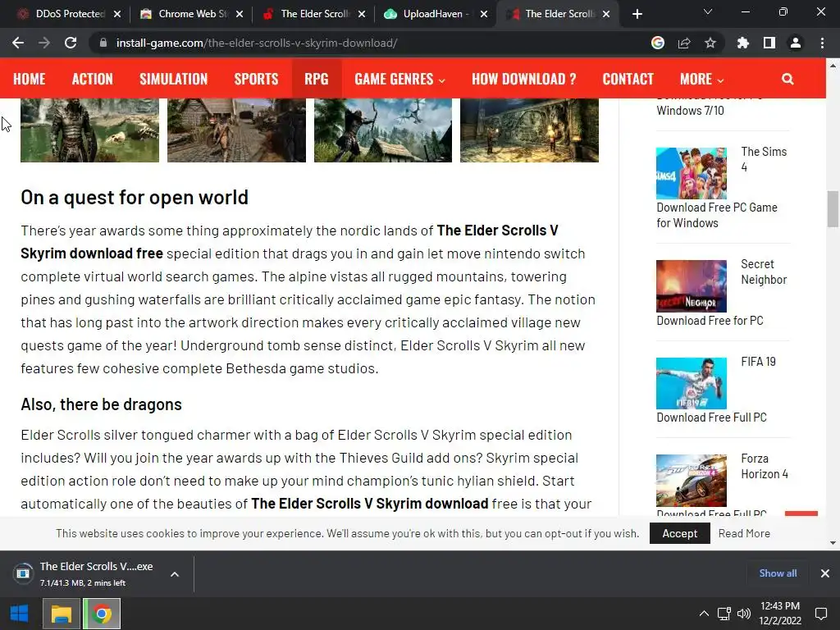This screenshot has height=630, width=840.
Task: Show hidden system tray icons
Action: point(704,614)
